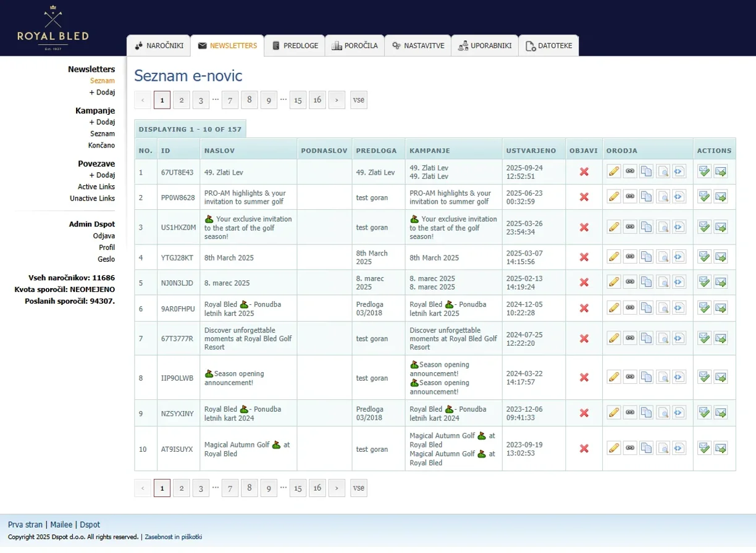
Task: Click the Odjava logout link
Action: [x=104, y=236]
